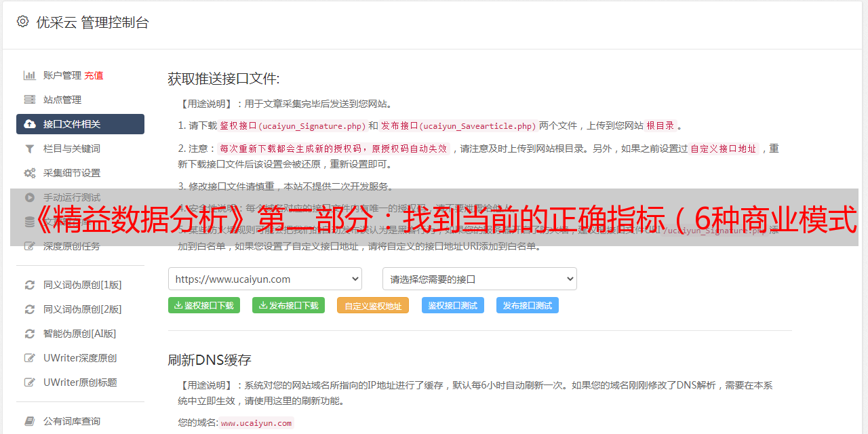868x434 pixels.
Task: Click the server icon for 站点管理
Action: coord(30,100)
